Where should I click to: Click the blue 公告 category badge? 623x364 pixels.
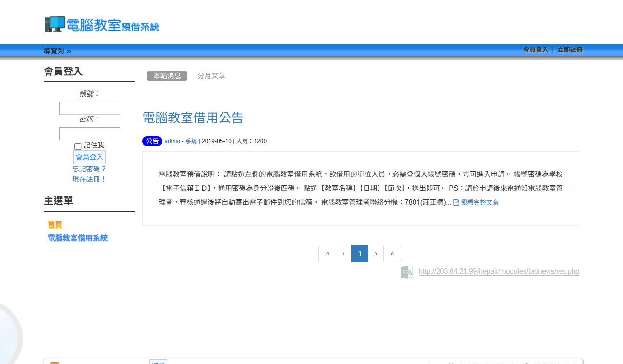[152, 141]
